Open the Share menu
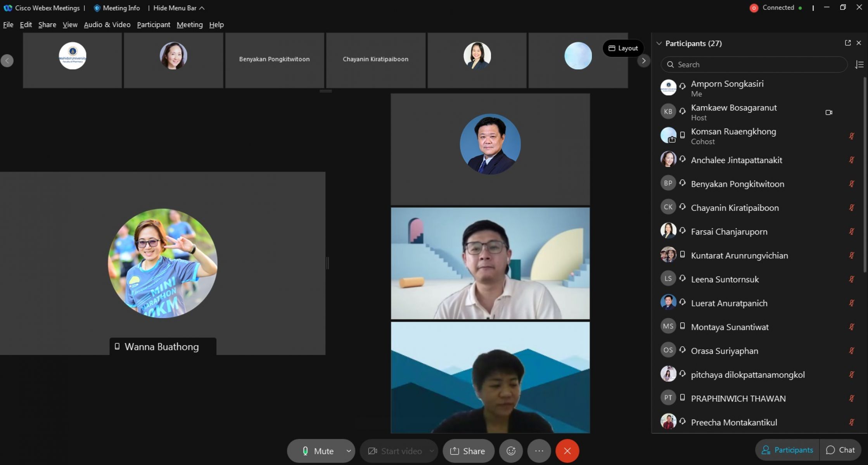Viewport: 868px width, 465px height. pyautogui.click(x=47, y=24)
